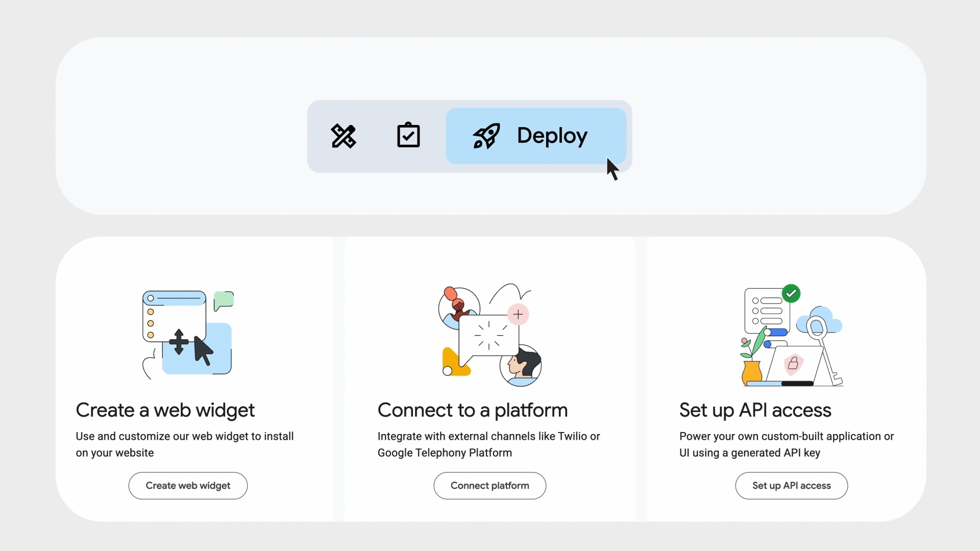Click the platform chat bubbles illustration
Image resolution: width=980 pixels, height=551 pixels.
click(x=489, y=335)
